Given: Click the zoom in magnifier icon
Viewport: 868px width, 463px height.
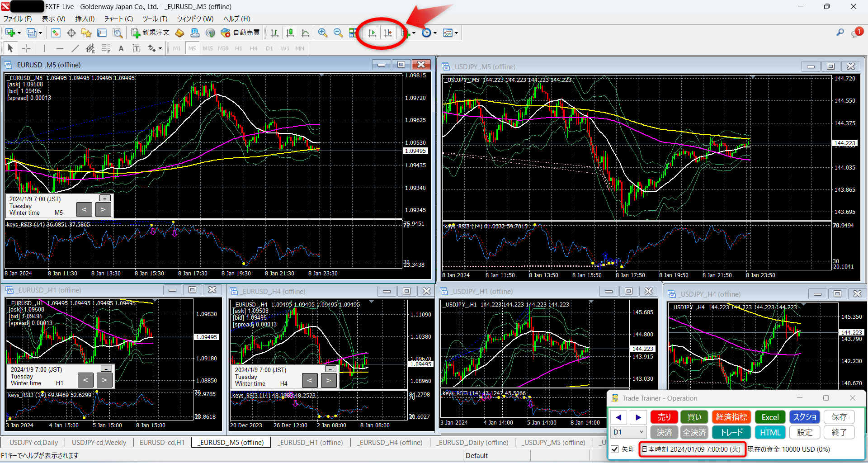Looking at the screenshot, I should 322,33.
